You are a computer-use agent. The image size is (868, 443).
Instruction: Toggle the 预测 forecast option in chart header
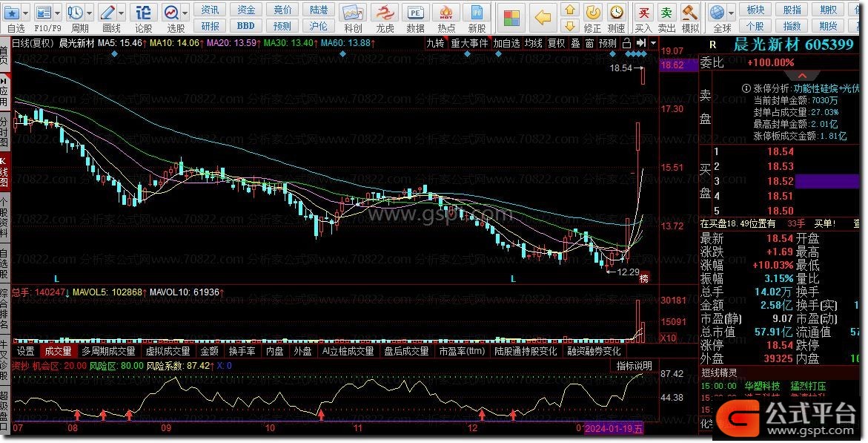click(608, 43)
